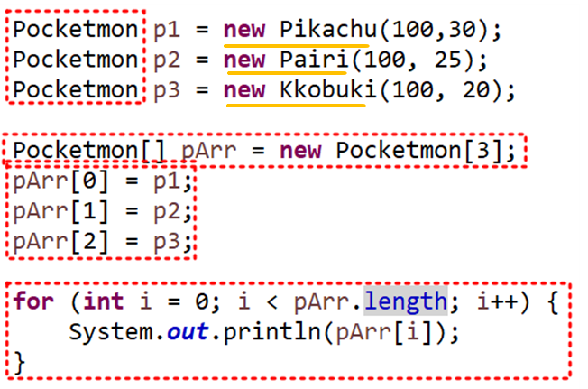Click 'p3' assigned to pArr[2]
This screenshot has width=588, height=389.
click(x=167, y=243)
